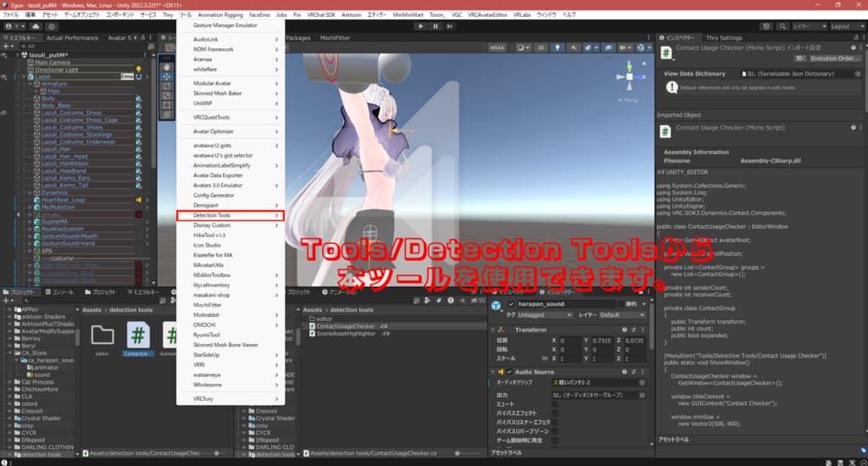
Task: Expand the Hips bone
Action: coord(37,91)
